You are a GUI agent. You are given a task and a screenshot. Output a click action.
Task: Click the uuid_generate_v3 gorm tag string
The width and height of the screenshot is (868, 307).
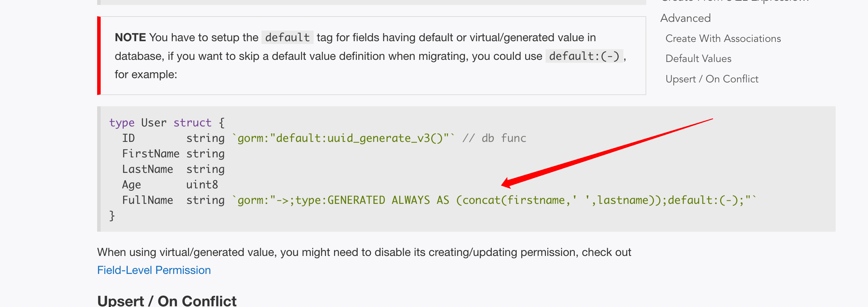click(344, 138)
